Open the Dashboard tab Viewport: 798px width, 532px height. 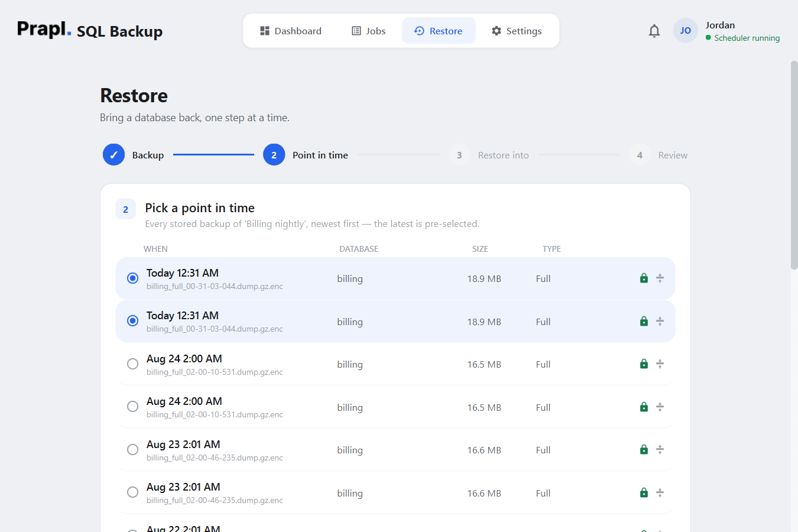[x=291, y=31]
